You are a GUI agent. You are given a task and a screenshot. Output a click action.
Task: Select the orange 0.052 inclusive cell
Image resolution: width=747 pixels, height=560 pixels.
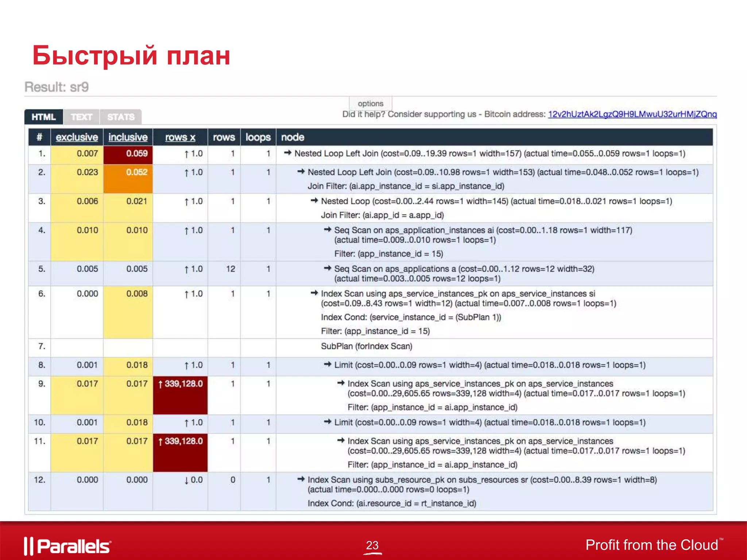coord(128,179)
